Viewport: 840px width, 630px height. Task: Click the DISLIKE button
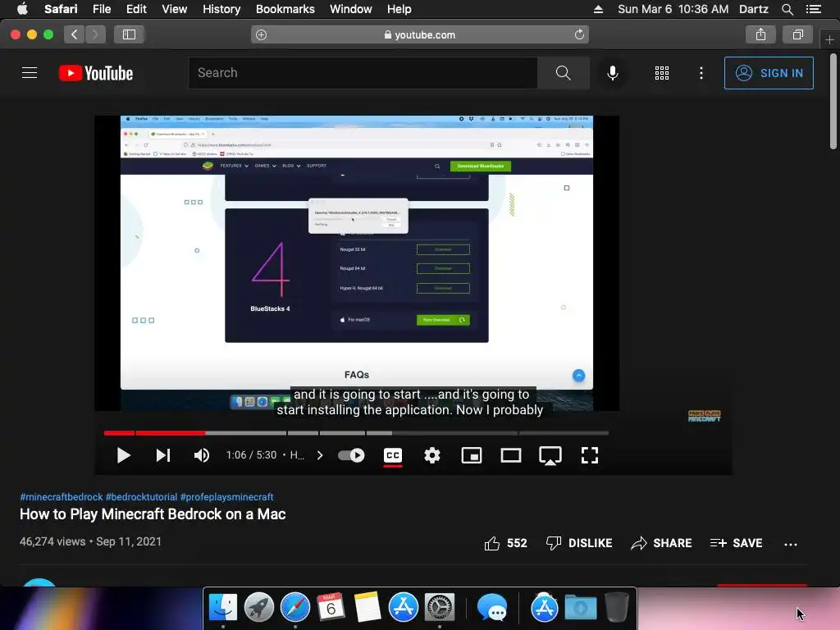tap(579, 543)
